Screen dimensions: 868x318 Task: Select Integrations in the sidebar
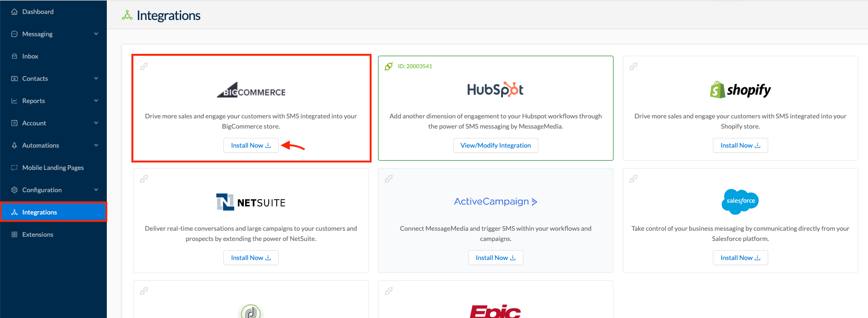[53, 212]
